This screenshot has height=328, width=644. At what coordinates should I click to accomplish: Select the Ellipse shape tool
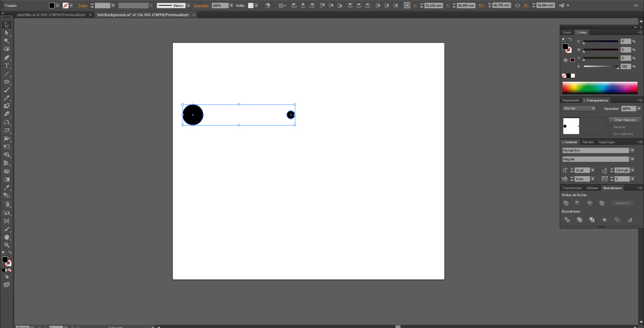tap(6, 82)
